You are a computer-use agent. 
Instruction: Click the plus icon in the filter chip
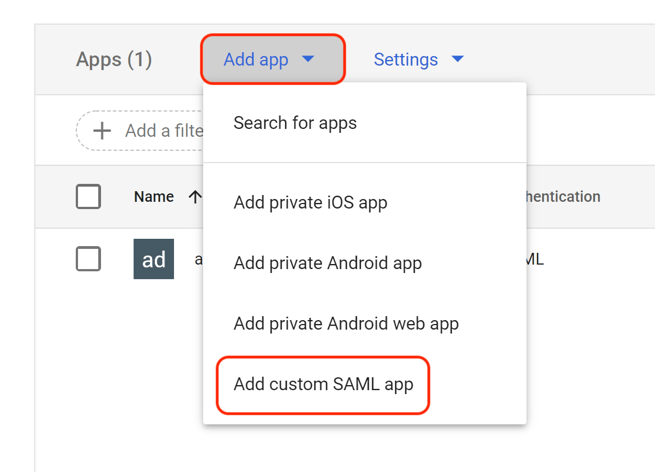(102, 131)
